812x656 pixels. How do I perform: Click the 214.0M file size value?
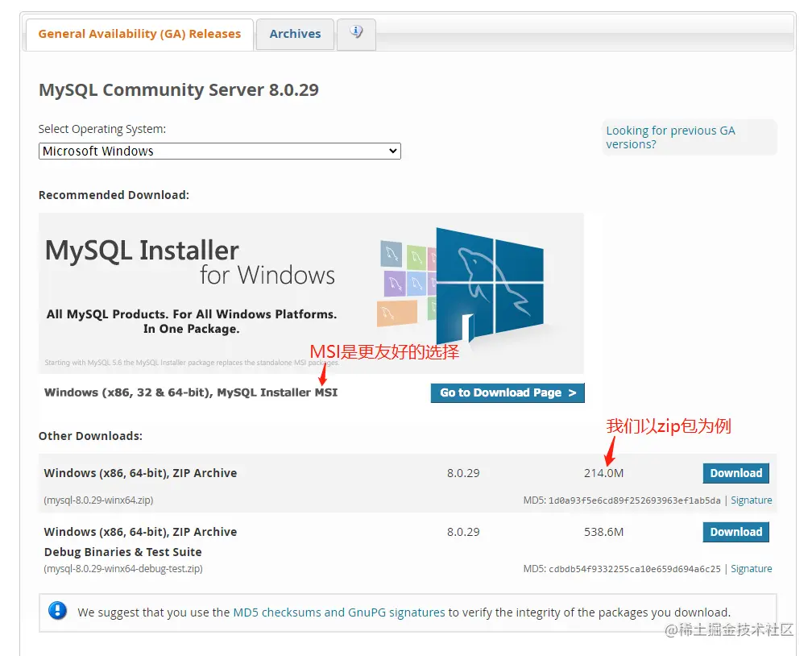[604, 473]
